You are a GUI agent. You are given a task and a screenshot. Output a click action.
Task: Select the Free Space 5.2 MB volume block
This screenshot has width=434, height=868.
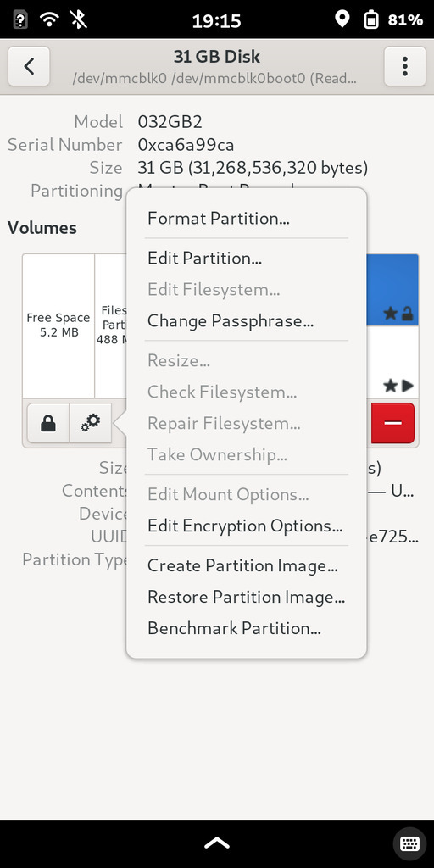point(58,325)
